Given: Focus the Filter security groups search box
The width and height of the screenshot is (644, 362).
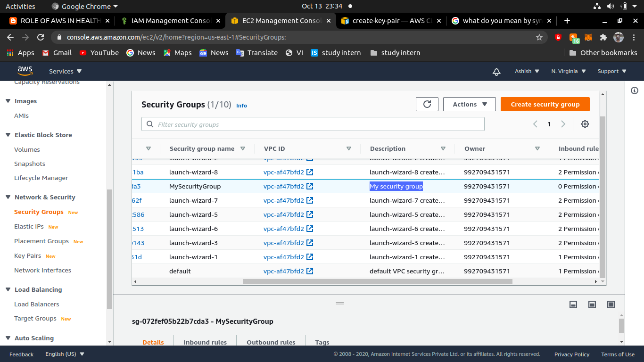Looking at the screenshot, I should (x=313, y=124).
